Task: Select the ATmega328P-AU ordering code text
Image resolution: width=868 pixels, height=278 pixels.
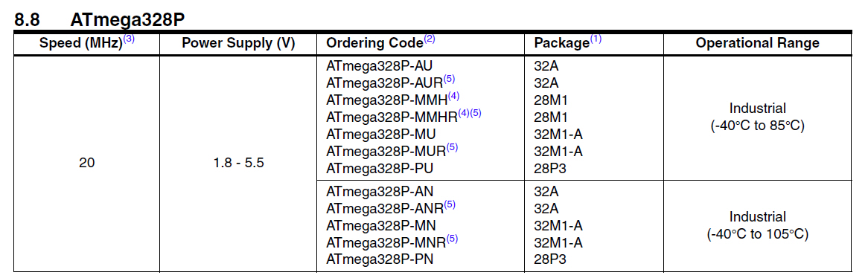Action: (x=379, y=65)
